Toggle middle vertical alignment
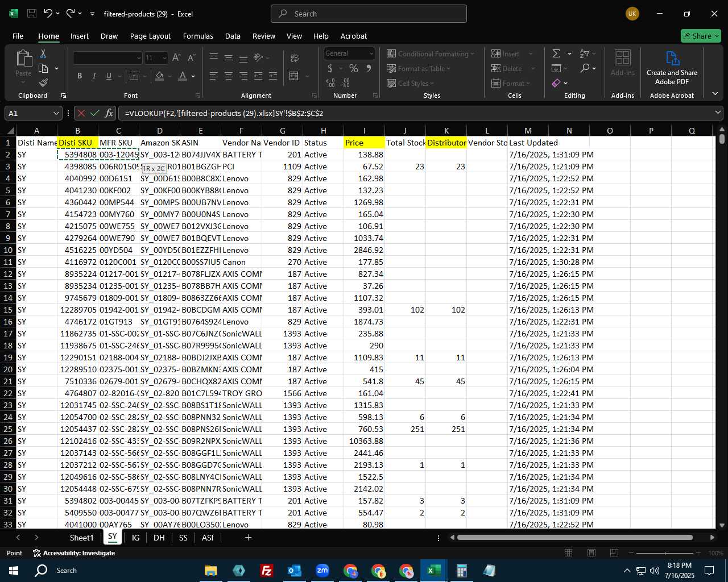 (229, 57)
